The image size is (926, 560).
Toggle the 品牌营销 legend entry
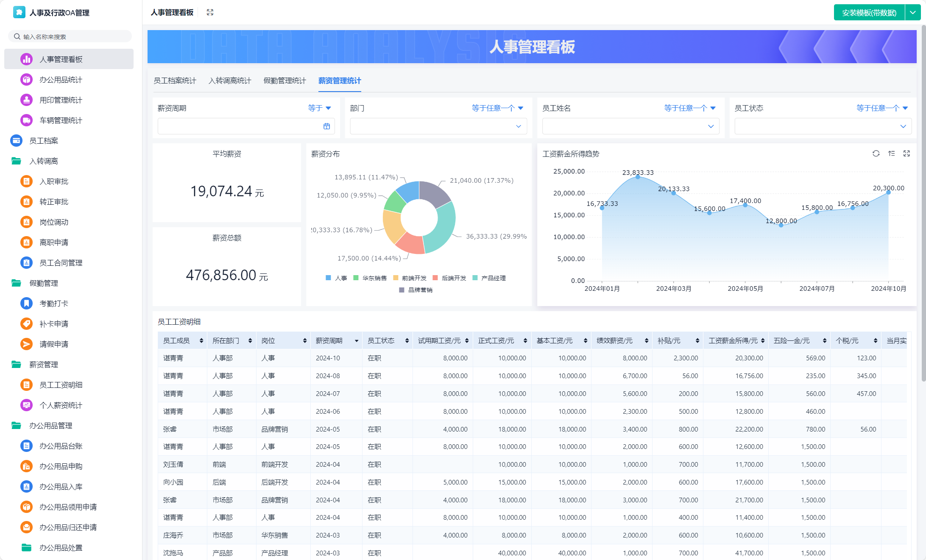click(420, 290)
